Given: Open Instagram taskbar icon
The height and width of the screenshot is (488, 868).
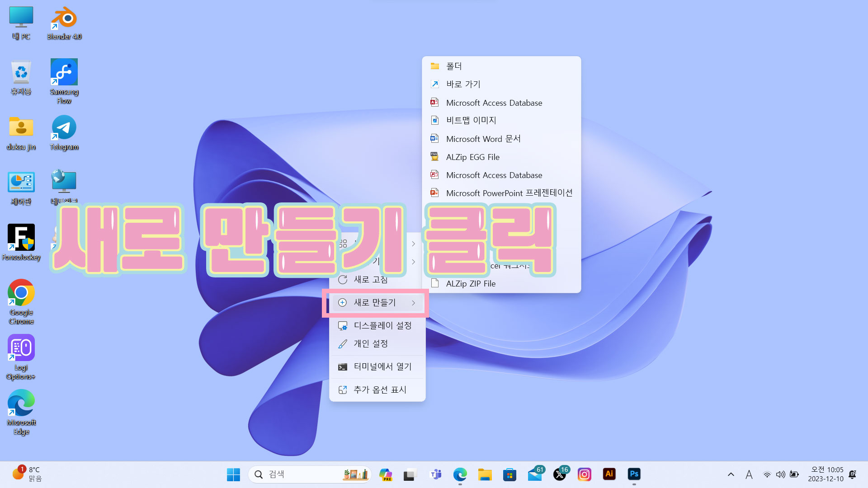Looking at the screenshot, I should click(584, 474).
